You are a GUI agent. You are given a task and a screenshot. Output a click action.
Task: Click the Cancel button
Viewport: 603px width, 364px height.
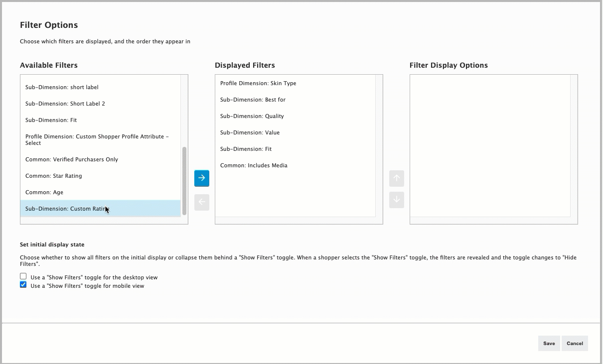click(x=575, y=343)
